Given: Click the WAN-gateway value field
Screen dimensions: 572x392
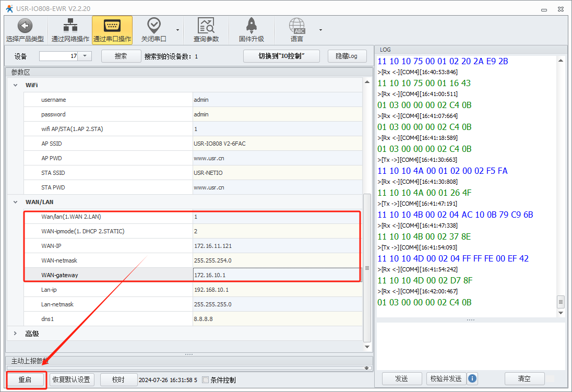Looking at the screenshot, I should pyautogui.click(x=277, y=275).
